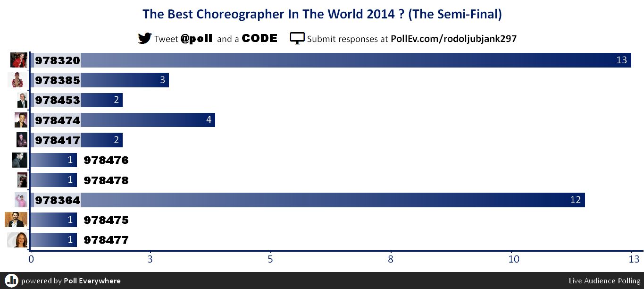Click the Twitter bird icon

click(x=144, y=38)
